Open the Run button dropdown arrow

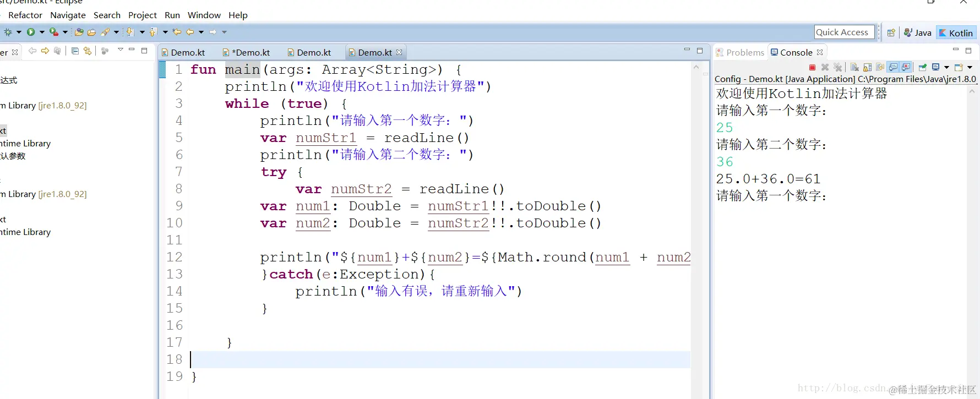pos(42,32)
